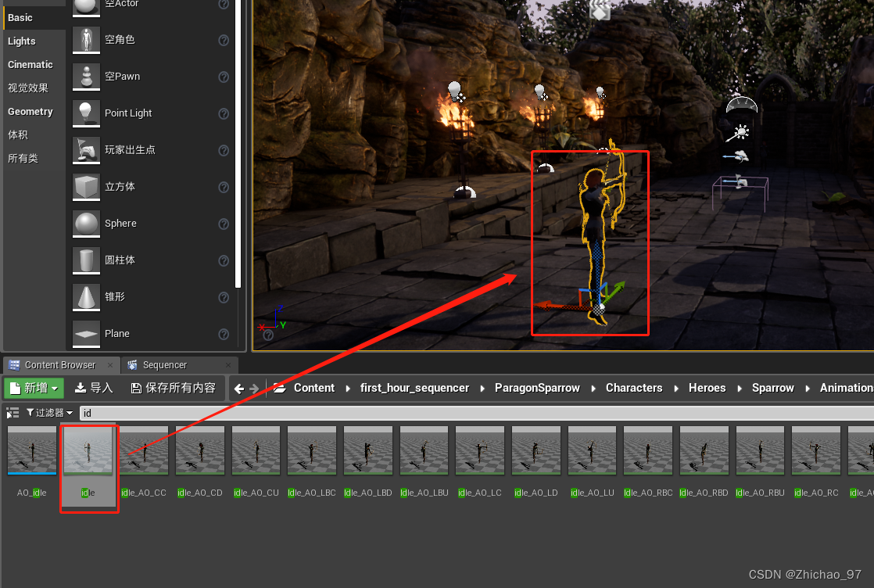This screenshot has width=874, height=588.
Task: Select the Lights category in Place Actors
Action: 23,40
